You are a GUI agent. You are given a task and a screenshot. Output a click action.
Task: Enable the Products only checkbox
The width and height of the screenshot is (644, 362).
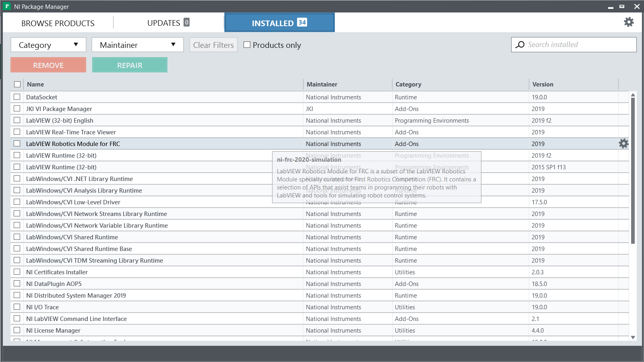tap(247, 45)
